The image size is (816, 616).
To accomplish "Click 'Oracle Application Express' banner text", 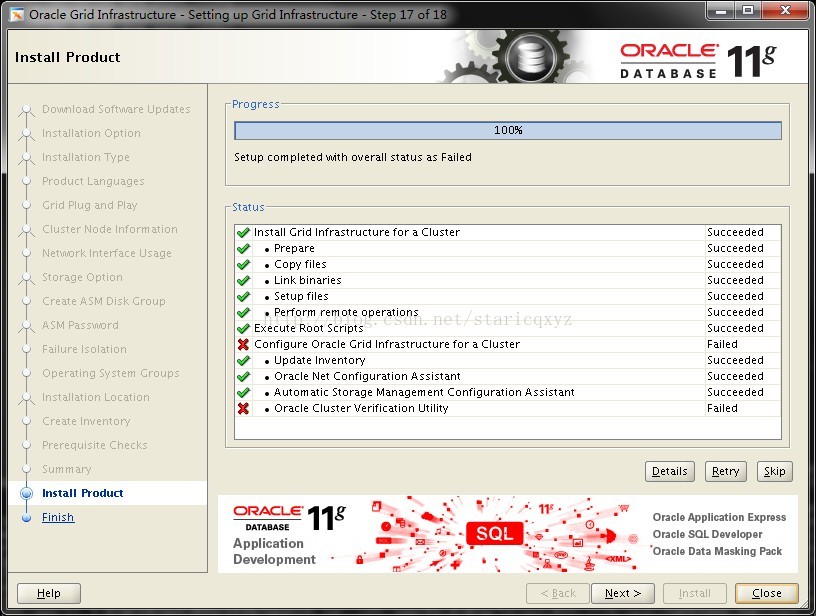I will click(719, 517).
